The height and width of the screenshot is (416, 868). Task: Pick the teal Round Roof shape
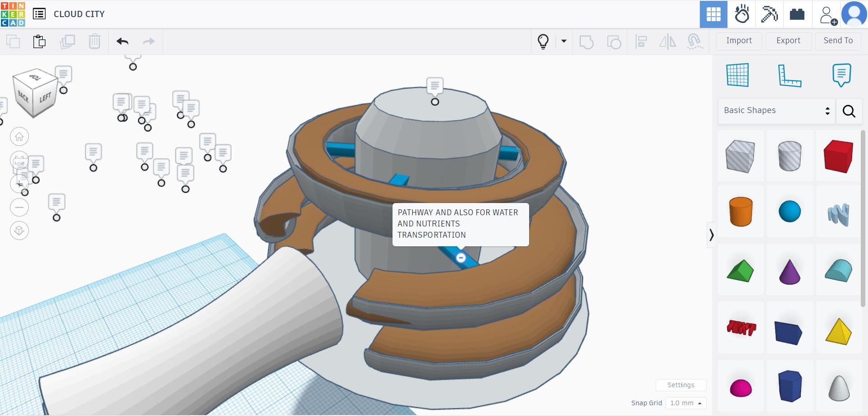pos(838,271)
